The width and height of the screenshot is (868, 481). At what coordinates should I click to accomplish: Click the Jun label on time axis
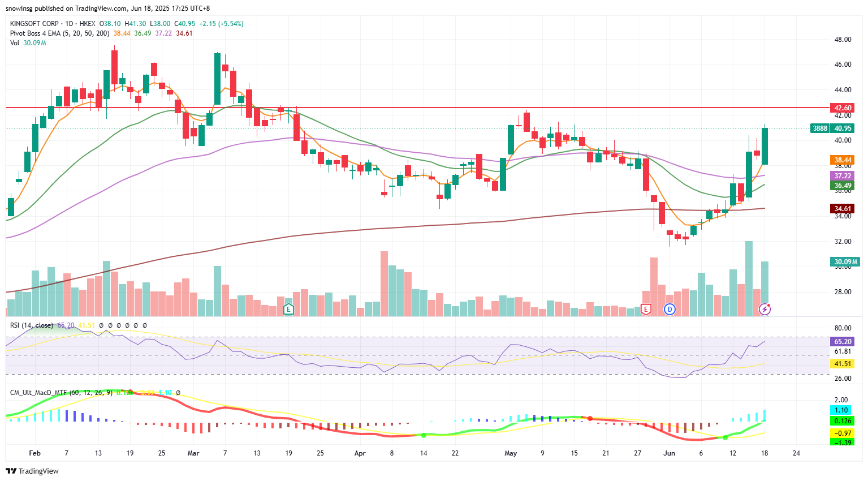point(670,453)
